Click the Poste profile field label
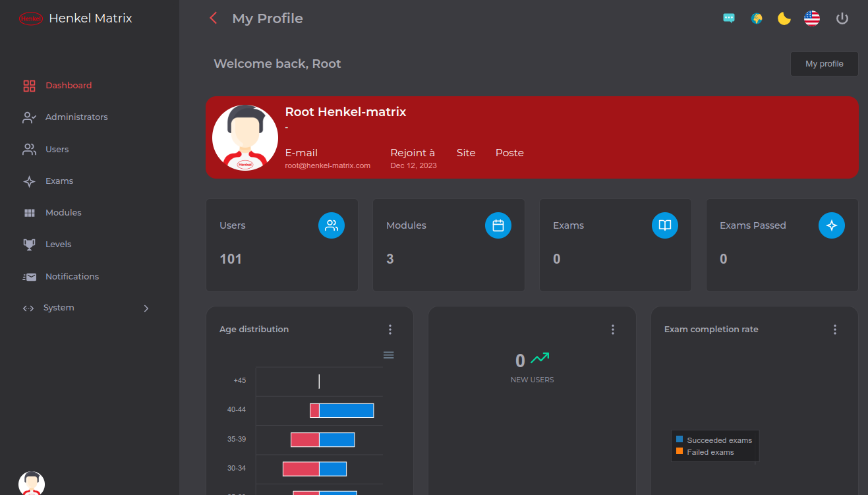 coord(509,153)
